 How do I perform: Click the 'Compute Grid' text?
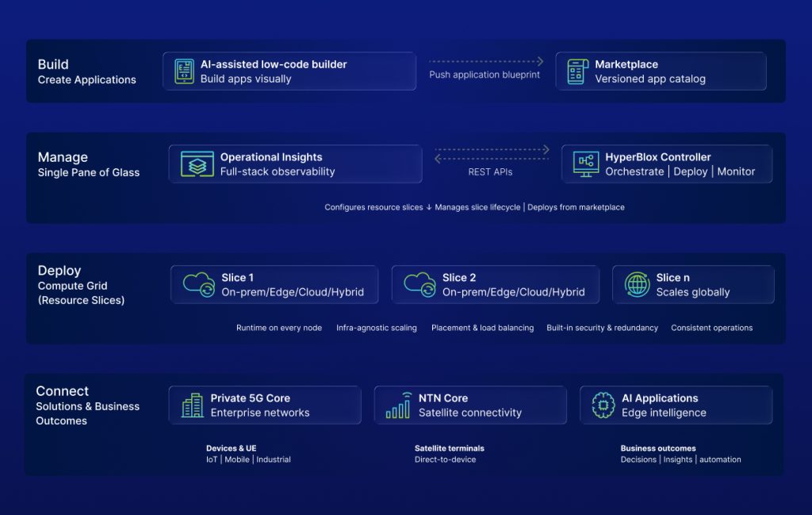(72, 286)
